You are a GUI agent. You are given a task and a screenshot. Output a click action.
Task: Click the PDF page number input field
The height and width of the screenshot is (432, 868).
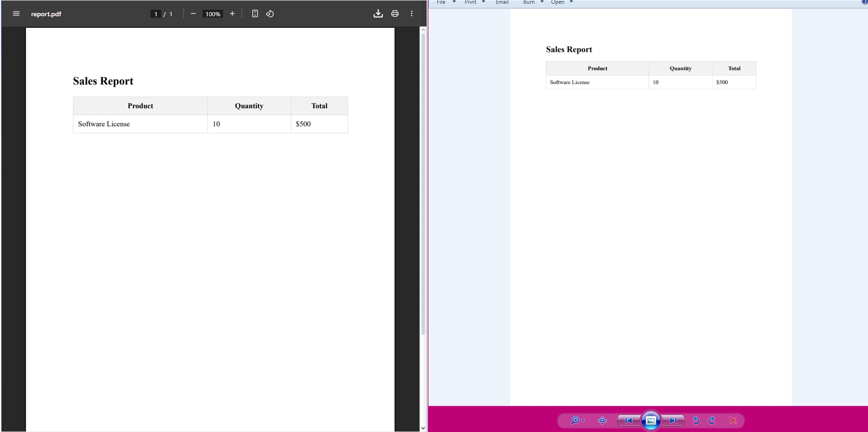pyautogui.click(x=156, y=13)
